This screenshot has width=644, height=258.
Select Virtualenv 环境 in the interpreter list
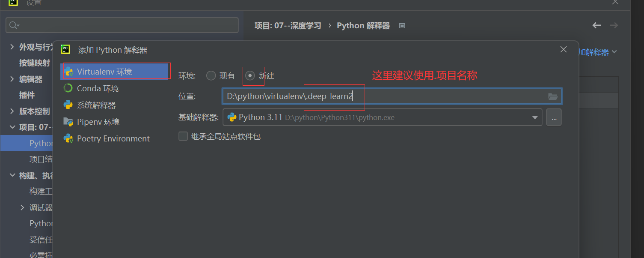pos(114,72)
